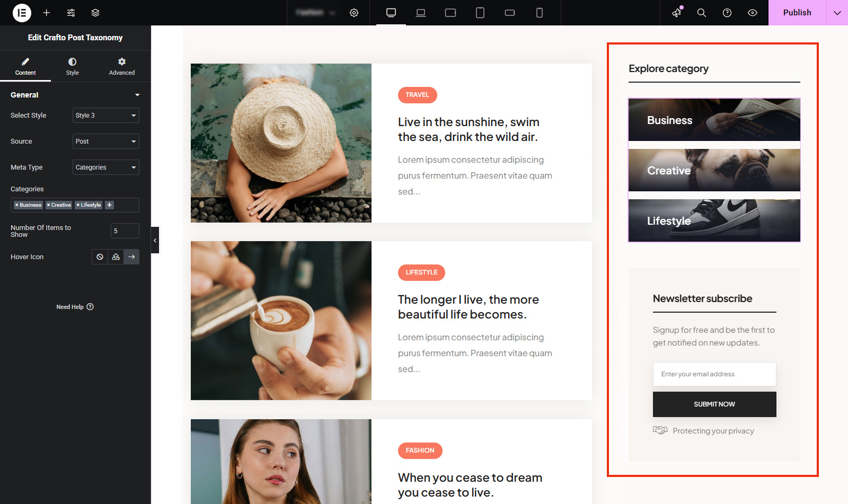Screen dimensions: 848x504
Task: Click the email address input field
Action: click(x=714, y=374)
